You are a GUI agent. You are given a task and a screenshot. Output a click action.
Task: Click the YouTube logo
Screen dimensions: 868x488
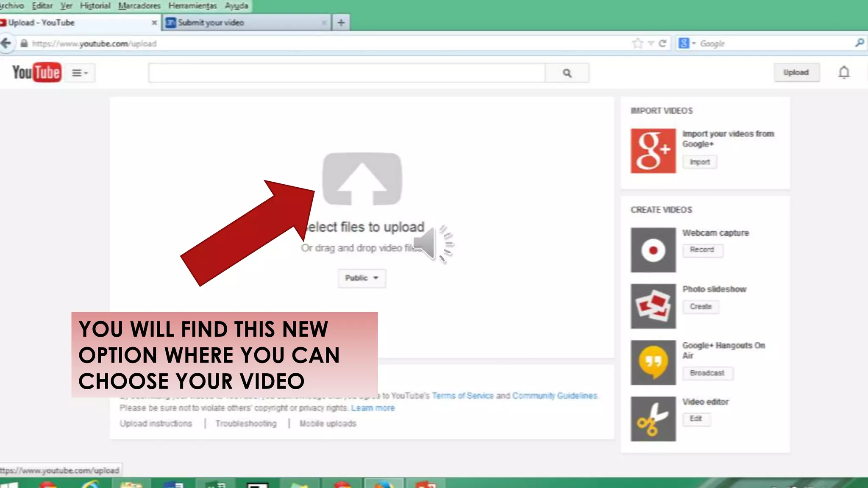[x=37, y=72]
